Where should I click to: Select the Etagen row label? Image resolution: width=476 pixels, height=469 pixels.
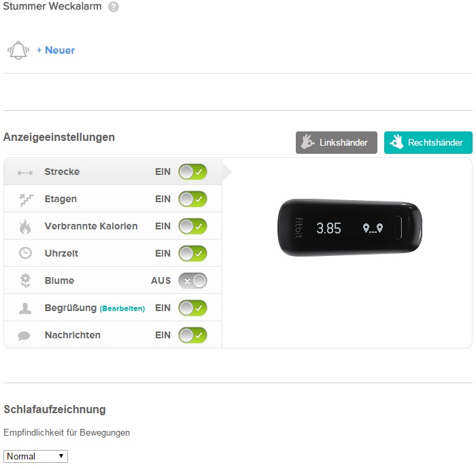coord(61,199)
